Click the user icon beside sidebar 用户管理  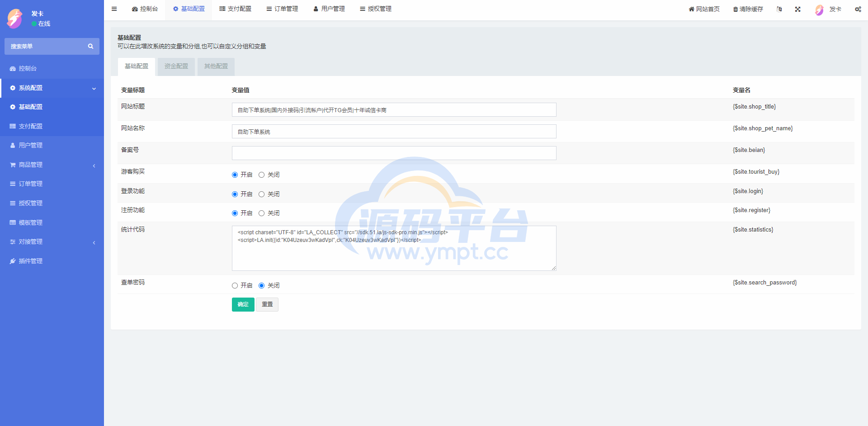click(x=13, y=146)
